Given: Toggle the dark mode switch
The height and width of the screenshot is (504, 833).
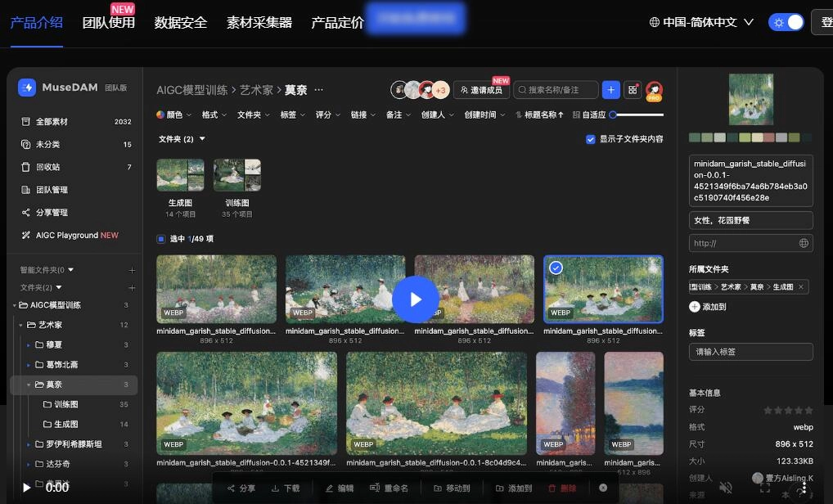Looking at the screenshot, I should [x=786, y=22].
